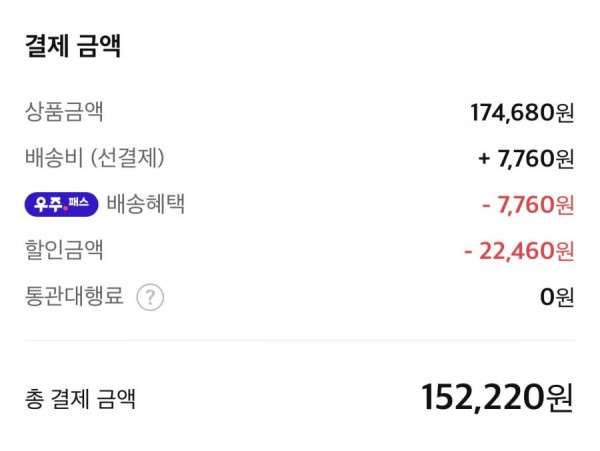Tap the 패스 text inside purple badge
Viewport: 600px width, 451px height.
tap(78, 203)
